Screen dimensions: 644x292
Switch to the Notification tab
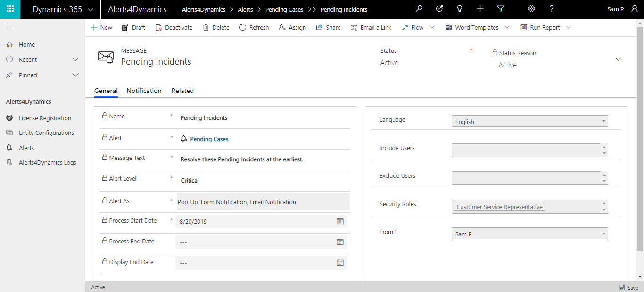point(144,91)
